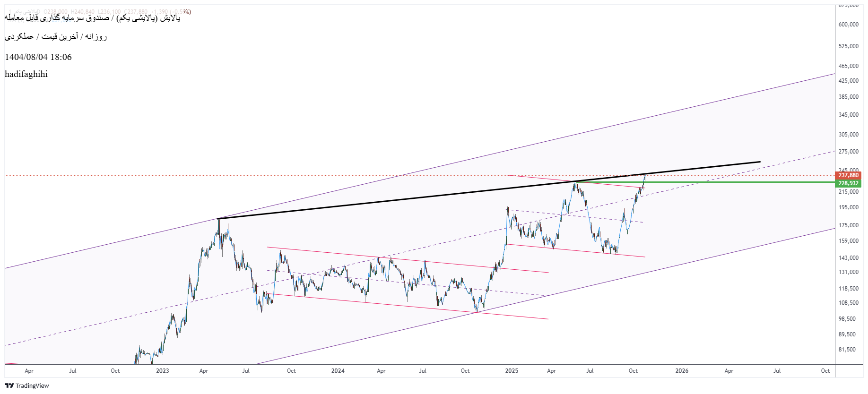The image size is (868, 394).
Task: Click the 108,500 price scale label
Action: (x=848, y=303)
